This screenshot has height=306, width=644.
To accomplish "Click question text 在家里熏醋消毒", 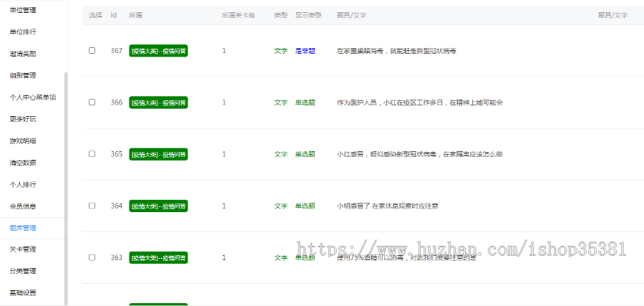I will (396, 51).
